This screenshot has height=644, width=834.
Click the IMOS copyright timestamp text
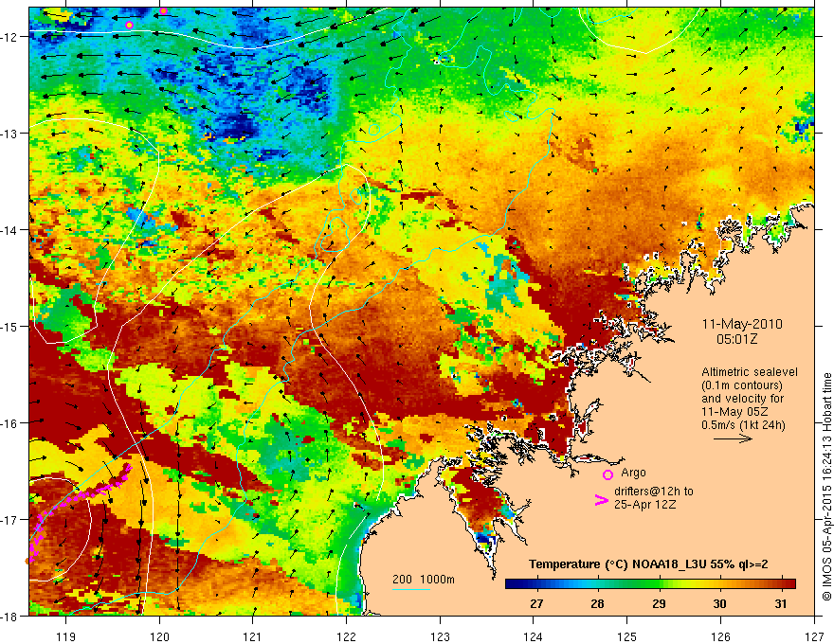[826, 486]
